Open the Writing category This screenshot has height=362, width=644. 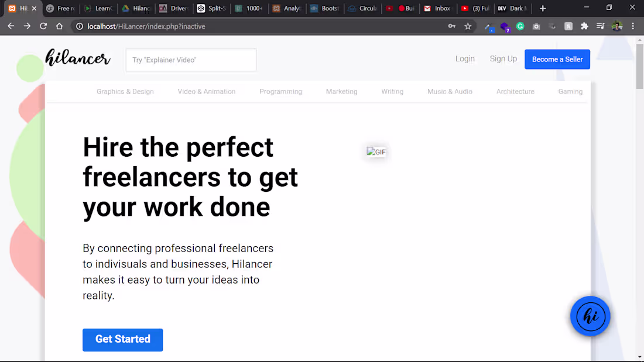[392, 92]
